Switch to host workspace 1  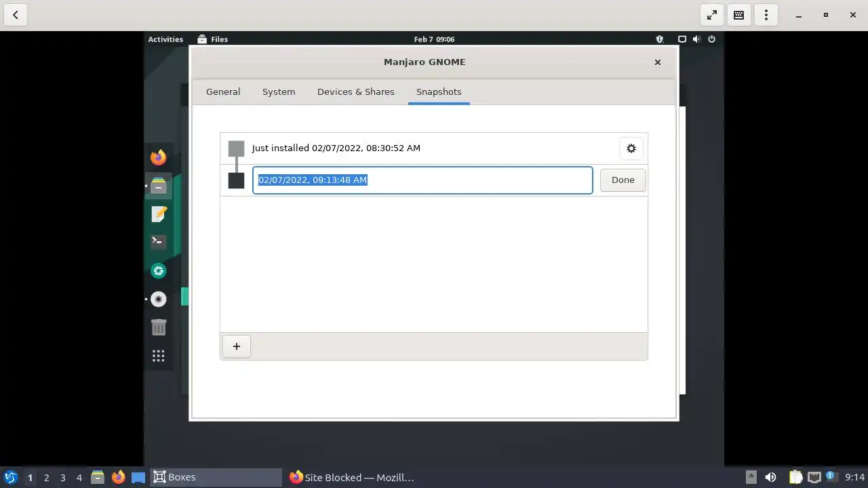(x=30, y=477)
